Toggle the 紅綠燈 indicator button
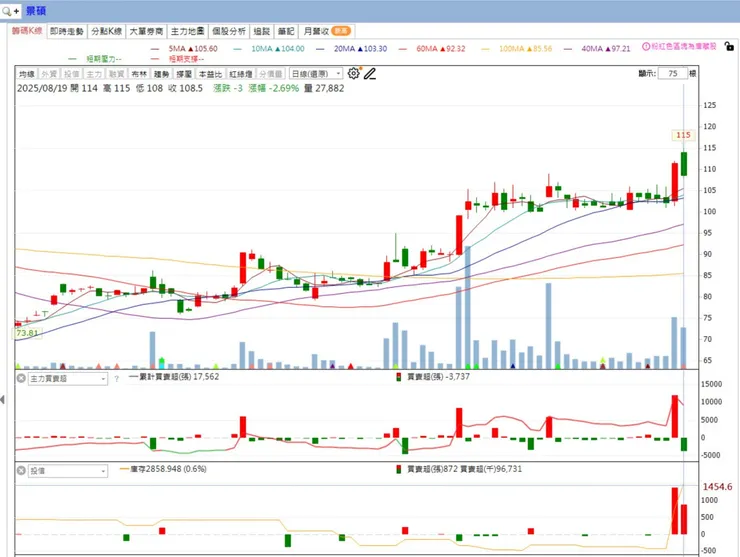 [x=241, y=74]
